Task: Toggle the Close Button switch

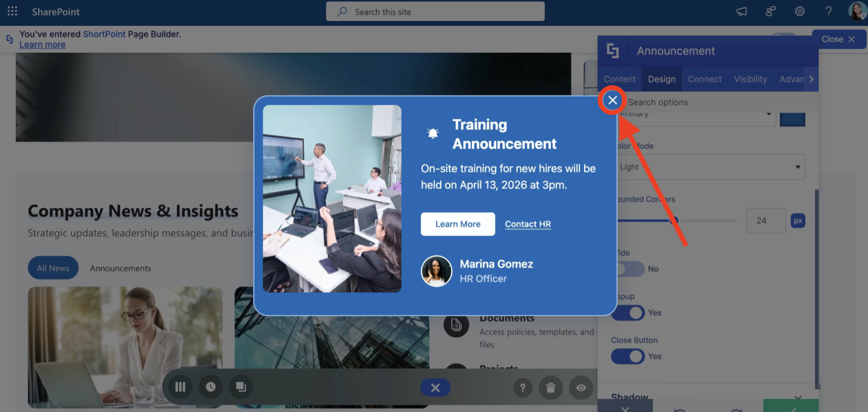Action: point(628,356)
